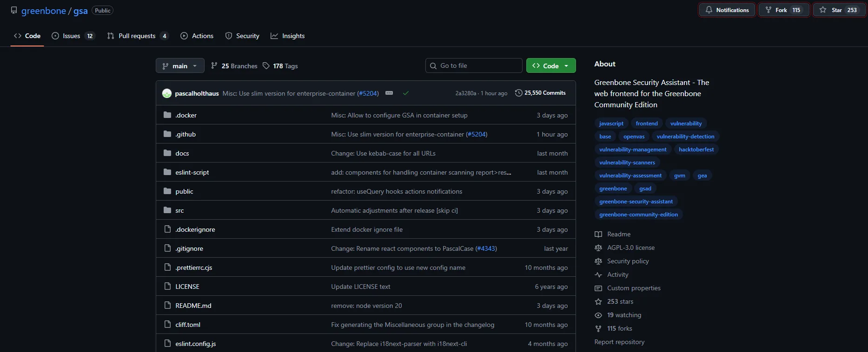This screenshot has height=352, width=868.
Task: Open the .docker folder
Action: point(186,115)
